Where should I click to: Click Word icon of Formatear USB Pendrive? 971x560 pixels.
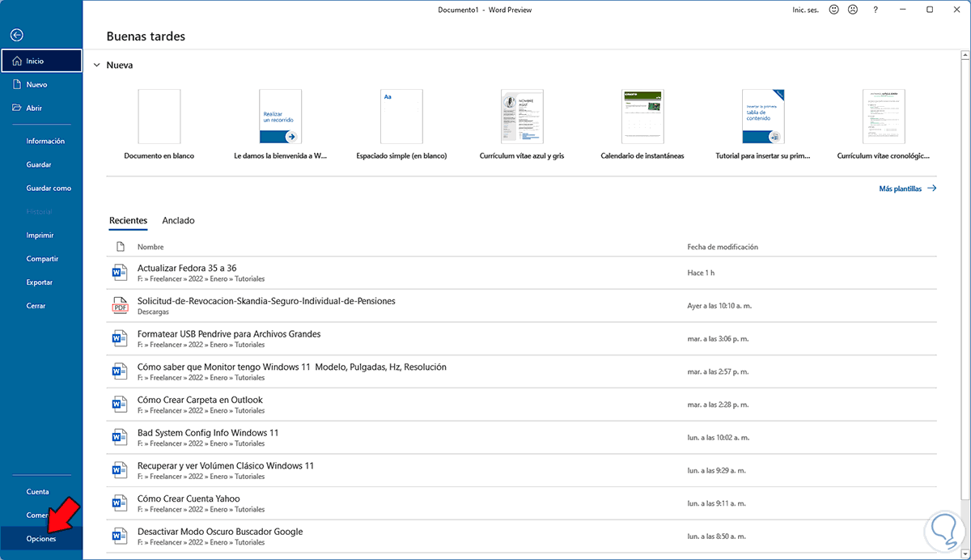120,338
